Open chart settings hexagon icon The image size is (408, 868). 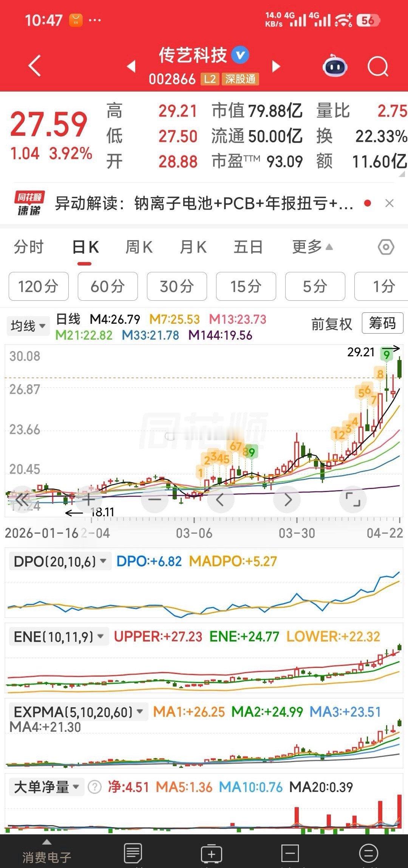click(386, 247)
